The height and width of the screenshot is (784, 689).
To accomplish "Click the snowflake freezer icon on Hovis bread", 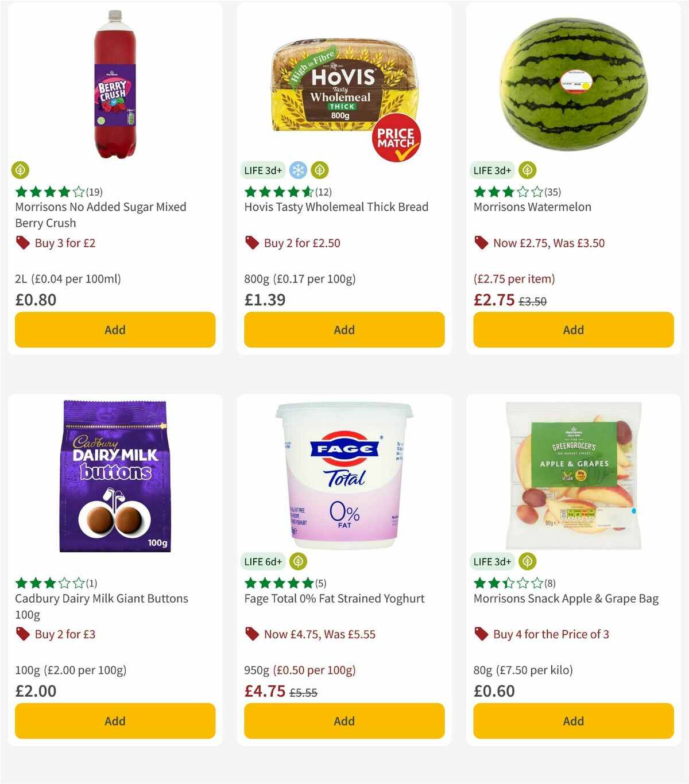I will coord(297,170).
